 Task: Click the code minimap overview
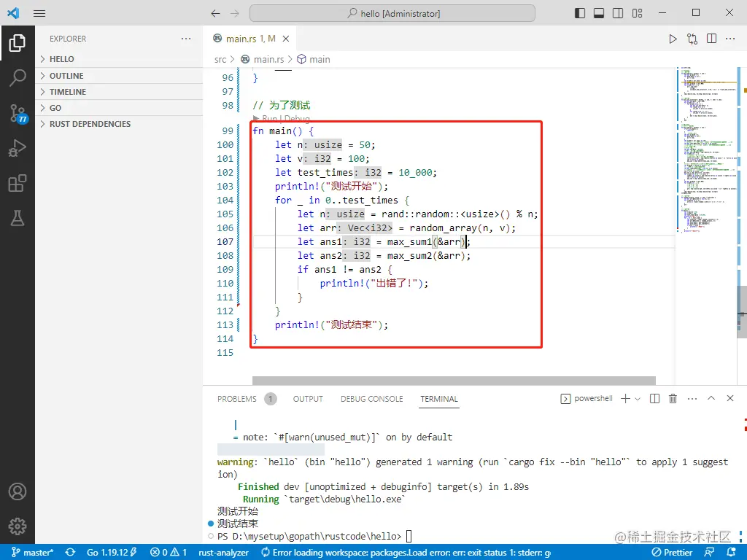tap(706, 150)
